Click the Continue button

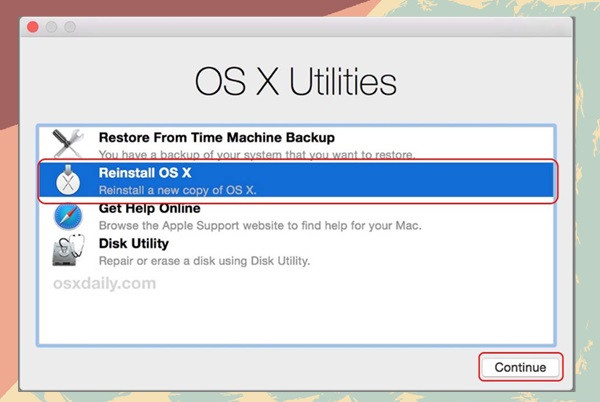(x=520, y=367)
